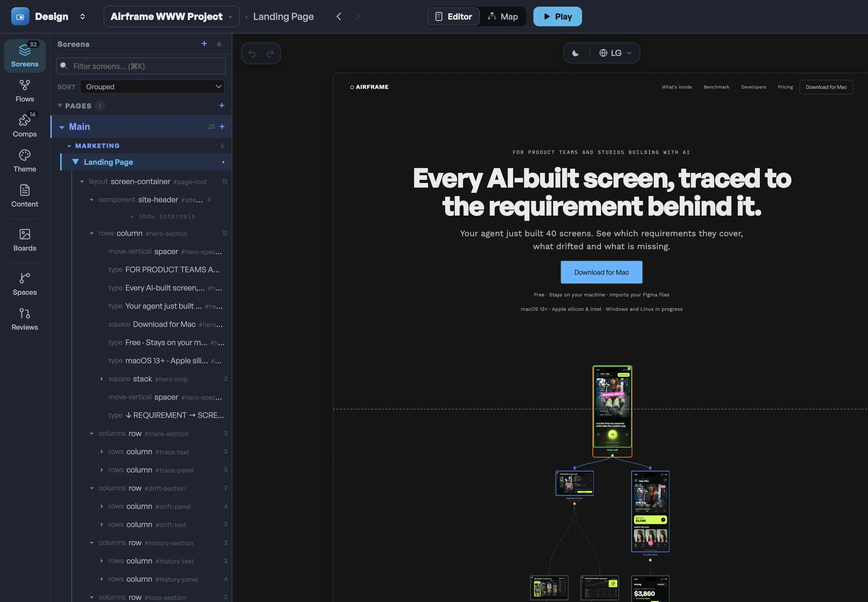Click the Approval review screen thumbnail

pos(574,484)
